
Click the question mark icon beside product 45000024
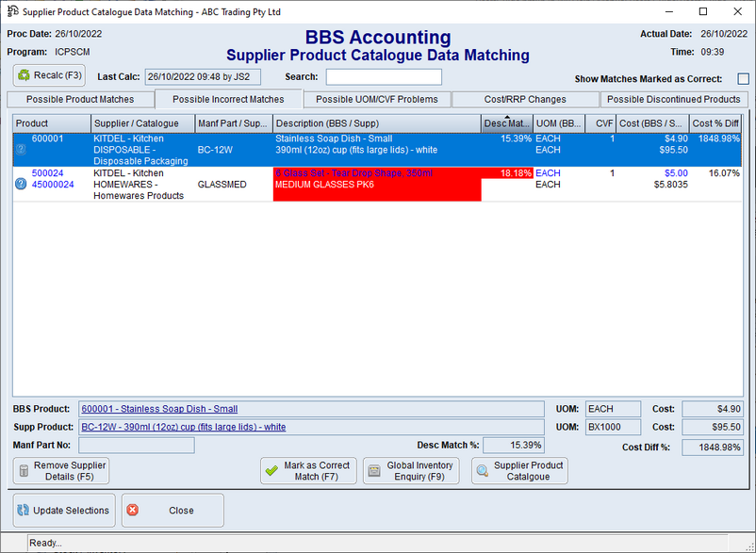coord(21,185)
